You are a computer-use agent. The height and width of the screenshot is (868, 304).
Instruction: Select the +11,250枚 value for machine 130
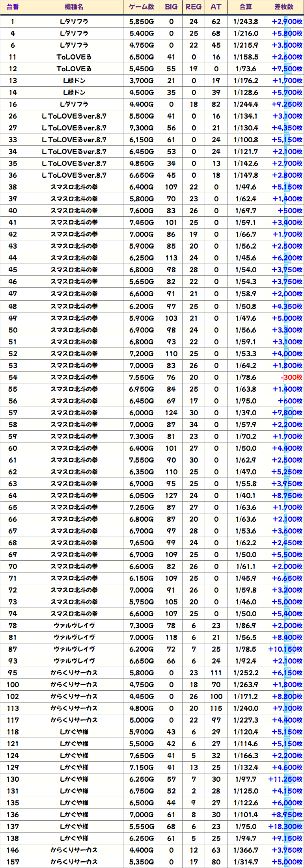[x=285, y=779]
